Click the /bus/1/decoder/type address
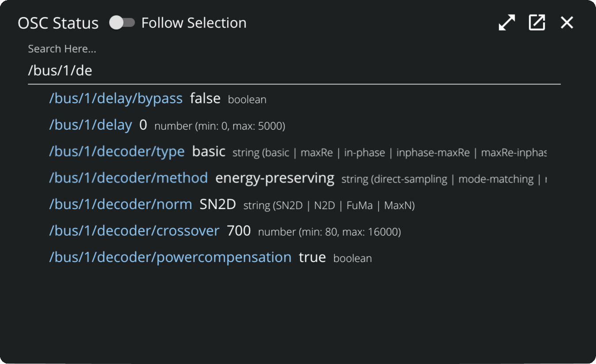Image resolution: width=596 pixels, height=364 pixels. 117,152
